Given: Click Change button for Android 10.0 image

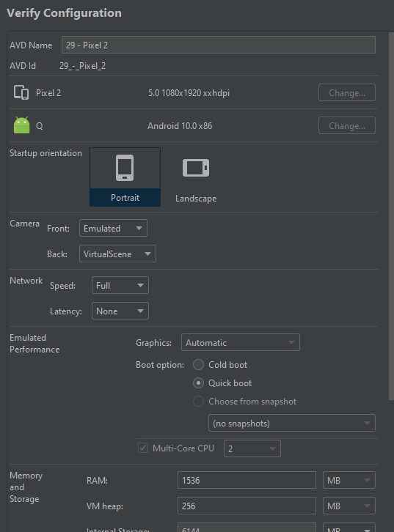Looking at the screenshot, I should (347, 125).
